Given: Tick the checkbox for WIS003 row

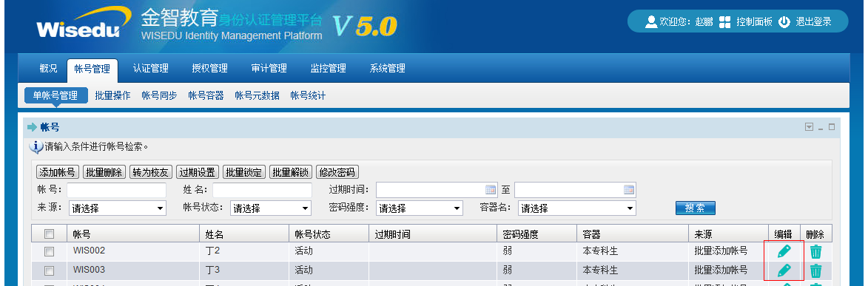Looking at the screenshot, I should pos(50,271).
